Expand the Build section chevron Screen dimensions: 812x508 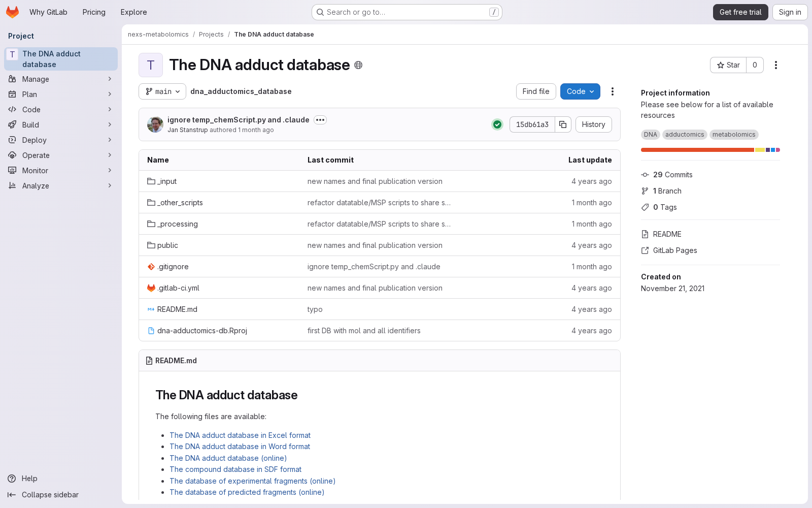110,125
